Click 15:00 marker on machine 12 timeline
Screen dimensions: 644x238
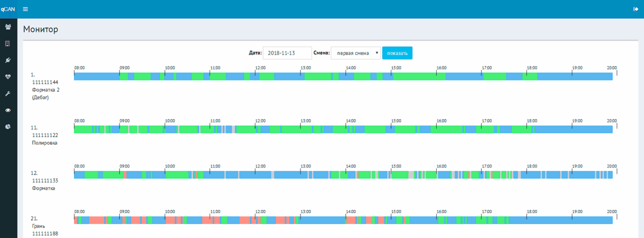pos(396,166)
